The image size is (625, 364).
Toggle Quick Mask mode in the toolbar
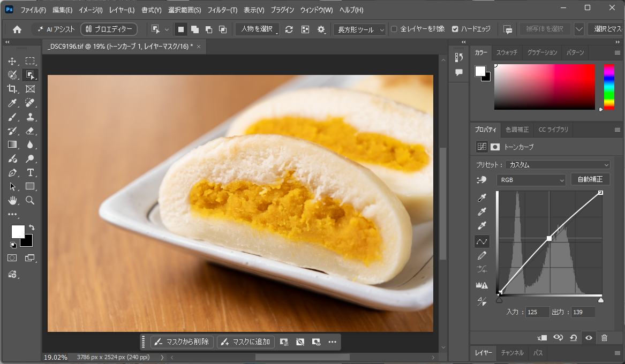tap(12, 258)
